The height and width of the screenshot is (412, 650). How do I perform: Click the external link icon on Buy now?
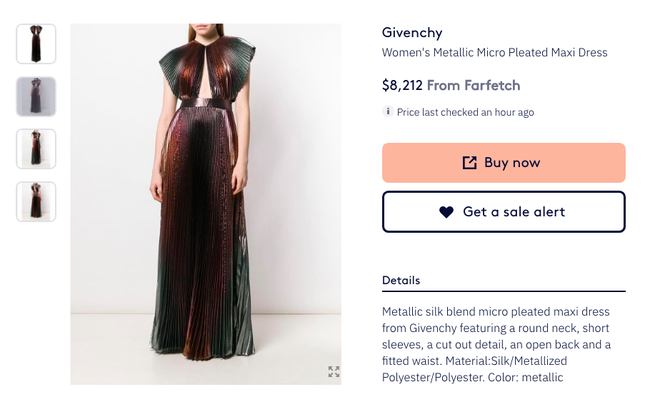(469, 162)
